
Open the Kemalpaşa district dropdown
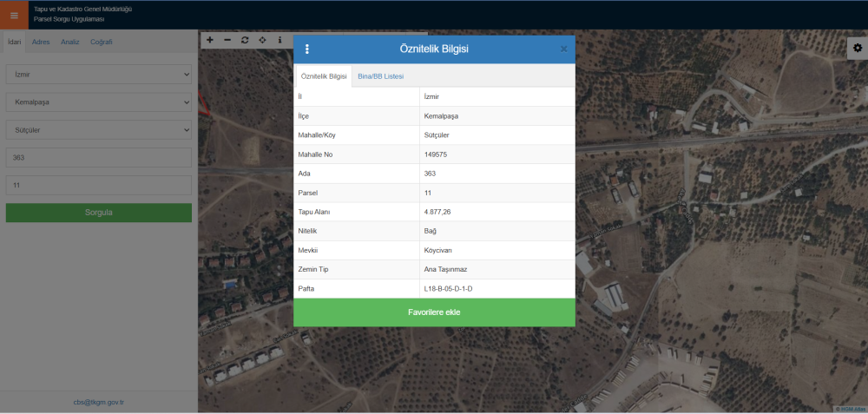tap(98, 102)
